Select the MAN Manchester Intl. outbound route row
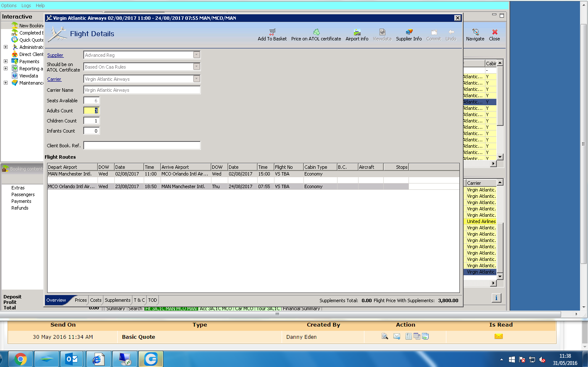Screen dimensions: 588x367 253,174
